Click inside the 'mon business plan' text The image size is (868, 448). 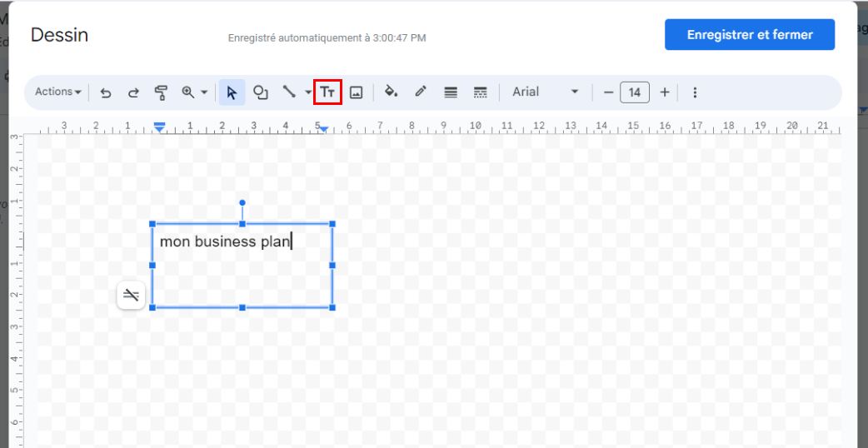(225, 241)
